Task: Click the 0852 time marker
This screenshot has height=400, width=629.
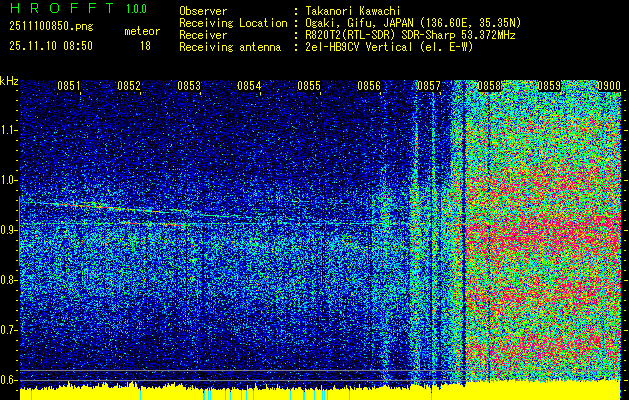Action: pos(129,86)
